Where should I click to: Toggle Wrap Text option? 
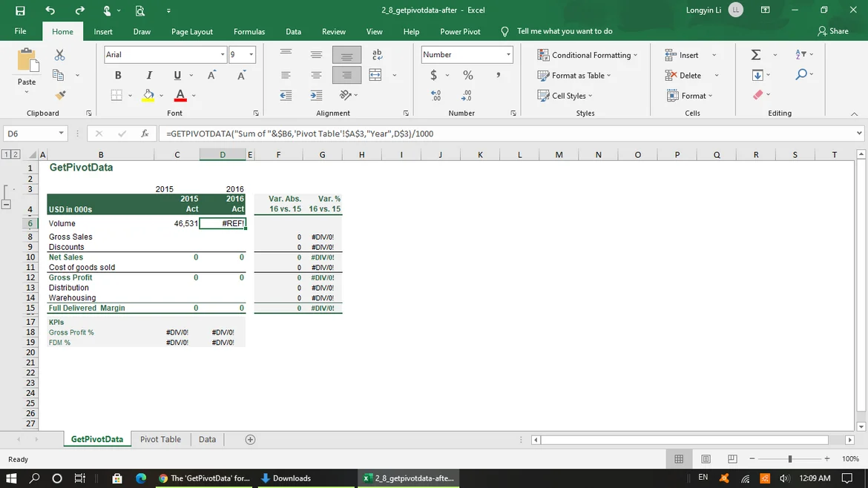click(x=377, y=55)
